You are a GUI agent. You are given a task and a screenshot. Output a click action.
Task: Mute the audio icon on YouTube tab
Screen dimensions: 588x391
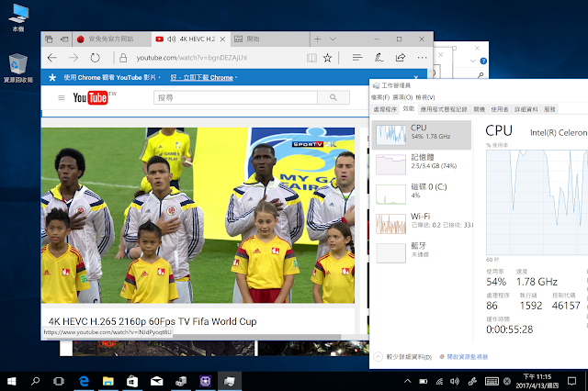pos(172,39)
